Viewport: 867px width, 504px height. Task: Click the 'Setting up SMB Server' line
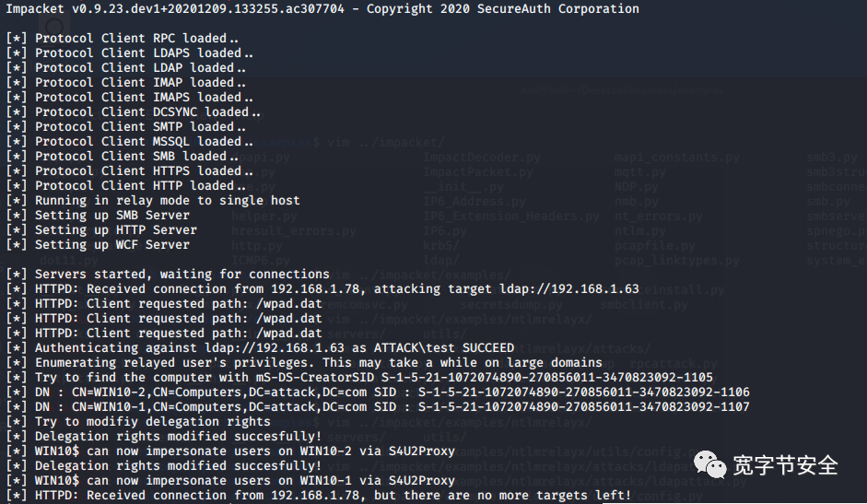click(x=98, y=216)
